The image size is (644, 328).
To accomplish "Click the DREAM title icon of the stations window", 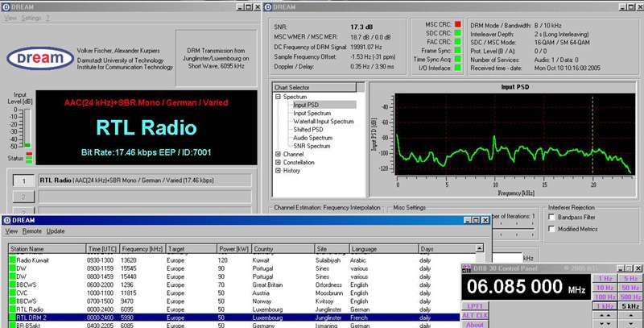I will pyautogui.click(x=6, y=220).
